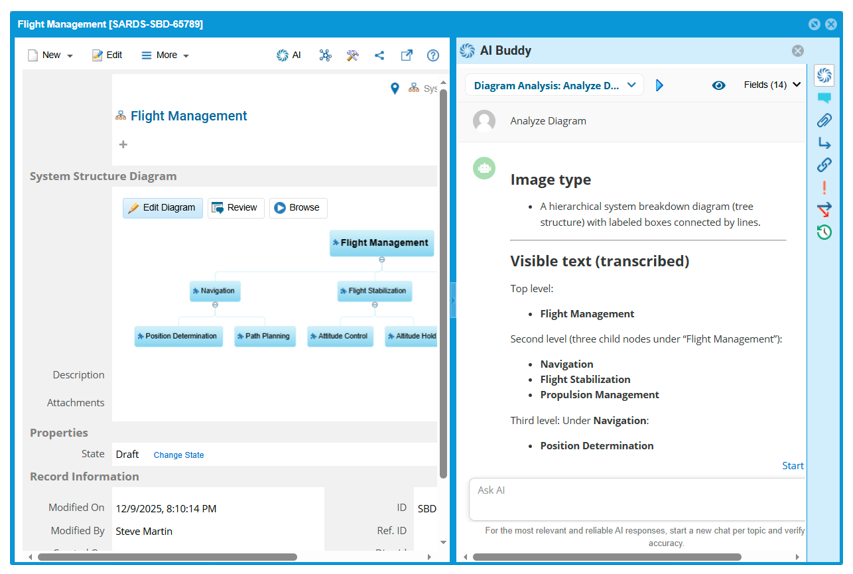Click the Edit toolbar button
Screen dimensions: 853x574
pos(107,55)
